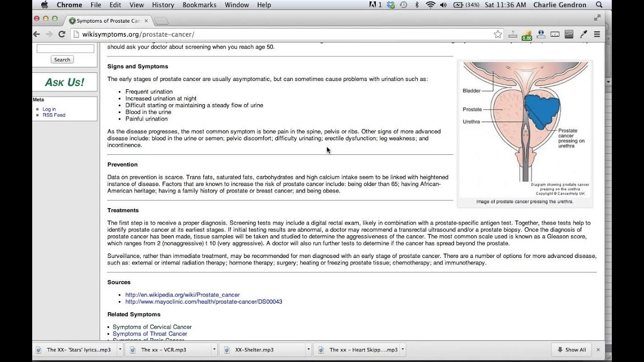Click the browser back arrow

[36, 34]
